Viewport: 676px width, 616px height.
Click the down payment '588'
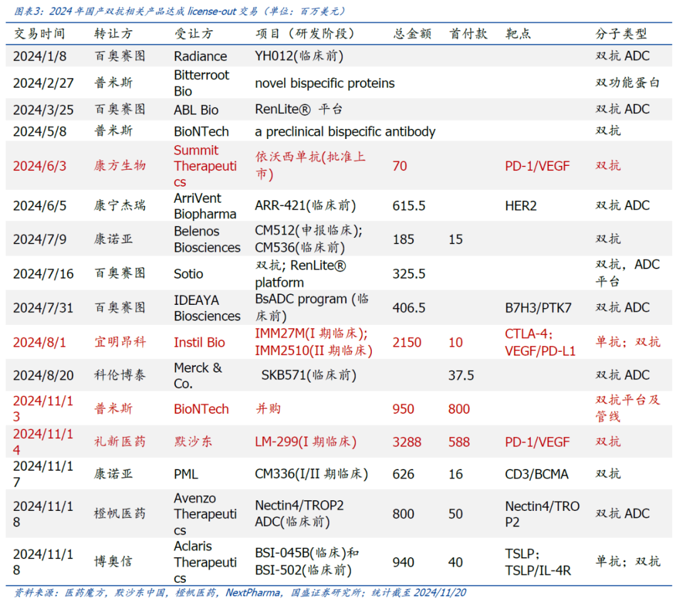(x=459, y=441)
